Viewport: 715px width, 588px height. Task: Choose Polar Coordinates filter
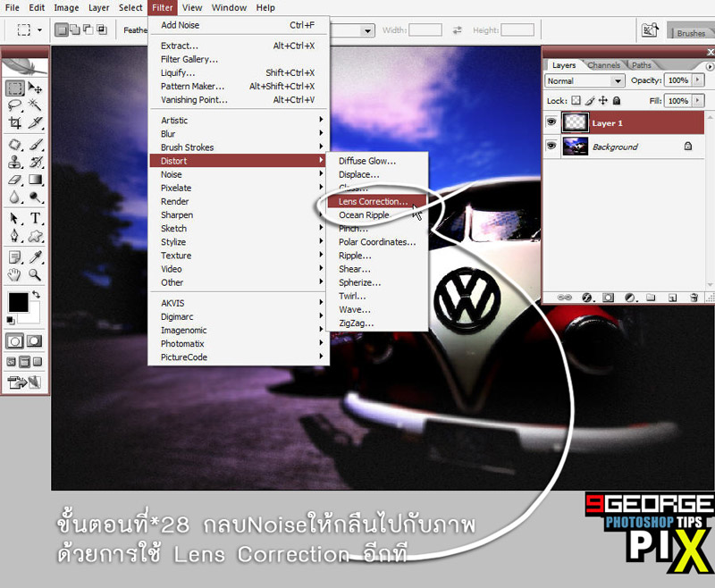coord(377,242)
